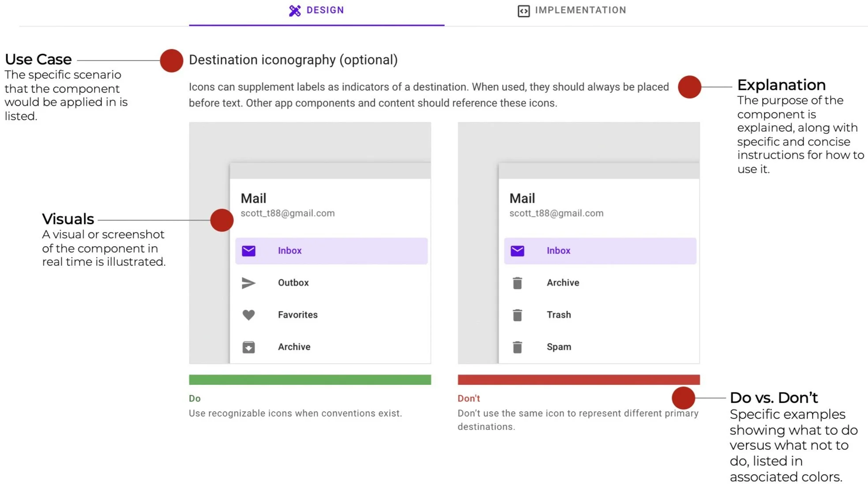Click the Outbox send arrow icon
The height and width of the screenshot is (484, 868).
(x=248, y=283)
